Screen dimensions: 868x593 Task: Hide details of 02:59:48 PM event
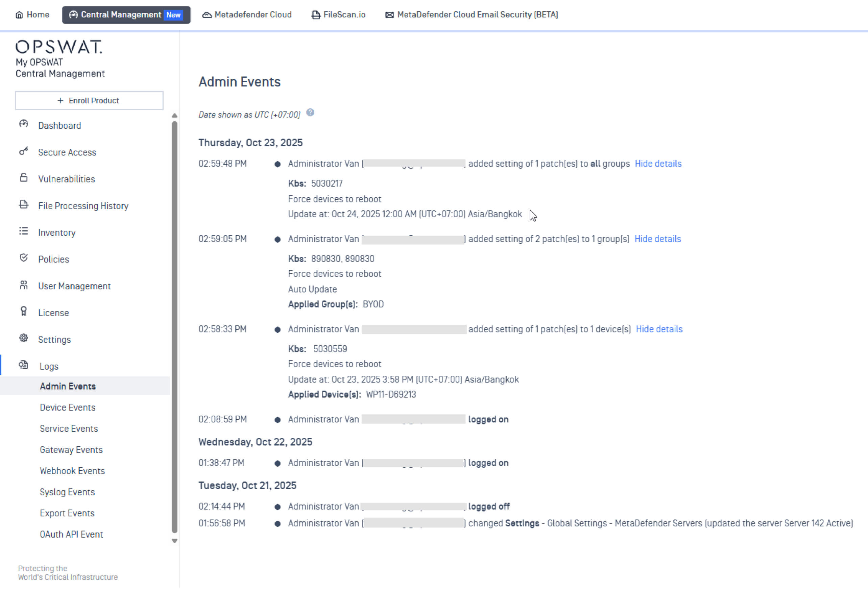click(658, 164)
